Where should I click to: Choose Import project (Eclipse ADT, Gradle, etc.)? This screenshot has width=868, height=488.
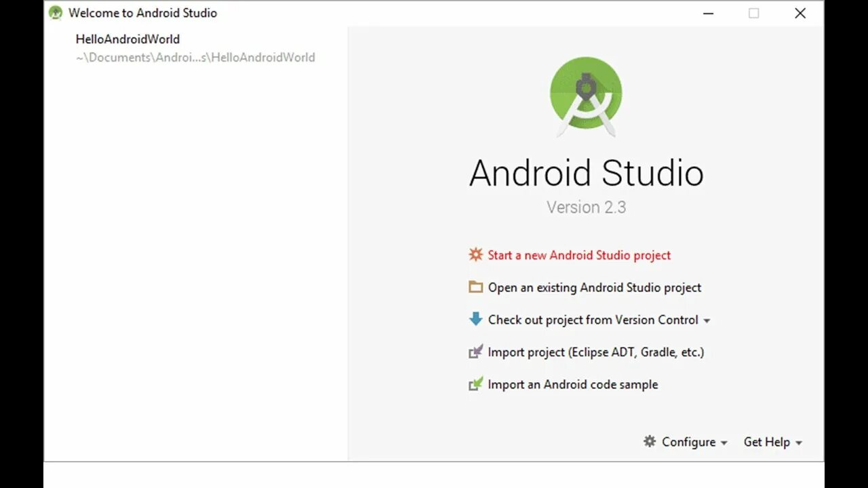click(596, 352)
